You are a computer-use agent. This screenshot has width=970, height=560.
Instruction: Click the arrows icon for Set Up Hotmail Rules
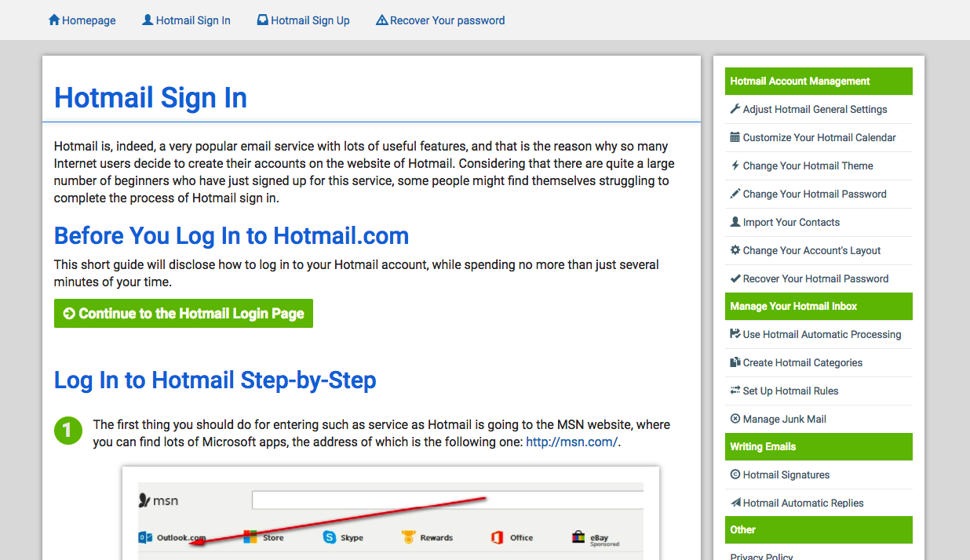(735, 391)
